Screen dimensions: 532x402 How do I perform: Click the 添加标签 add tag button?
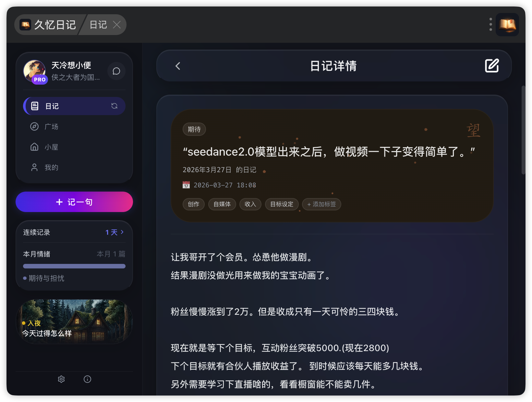(321, 204)
